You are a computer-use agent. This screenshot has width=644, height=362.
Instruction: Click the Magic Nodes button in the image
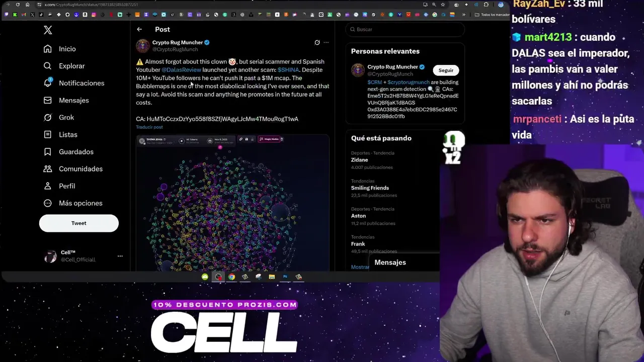click(x=269, y=139)
